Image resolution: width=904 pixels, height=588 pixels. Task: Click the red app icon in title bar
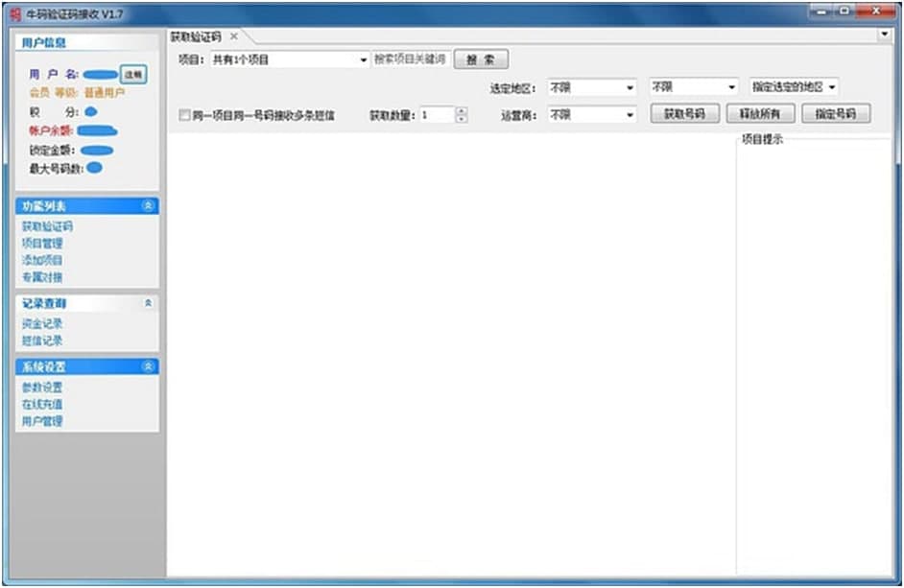click(x=15, y=13)
